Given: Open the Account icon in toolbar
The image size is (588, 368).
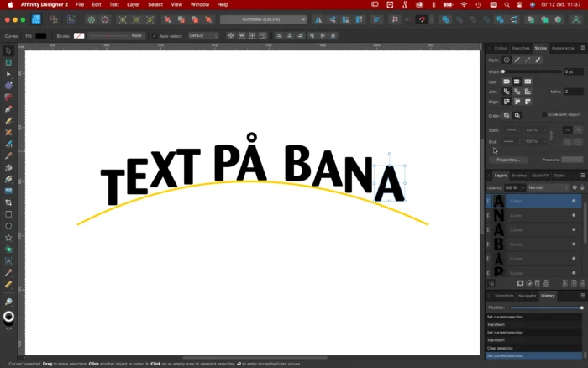Looking at the screenshot, I should [575, 19].
